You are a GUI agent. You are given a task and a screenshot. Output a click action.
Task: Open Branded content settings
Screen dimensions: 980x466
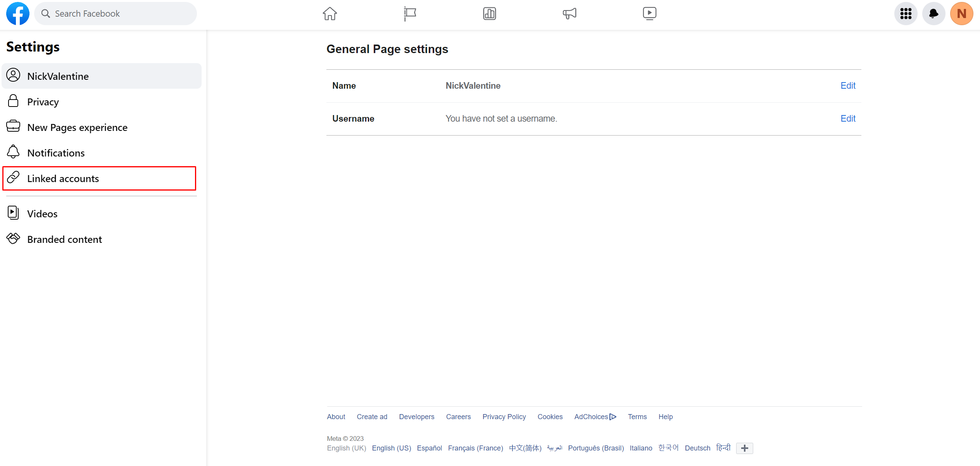[x=64, y=239]
